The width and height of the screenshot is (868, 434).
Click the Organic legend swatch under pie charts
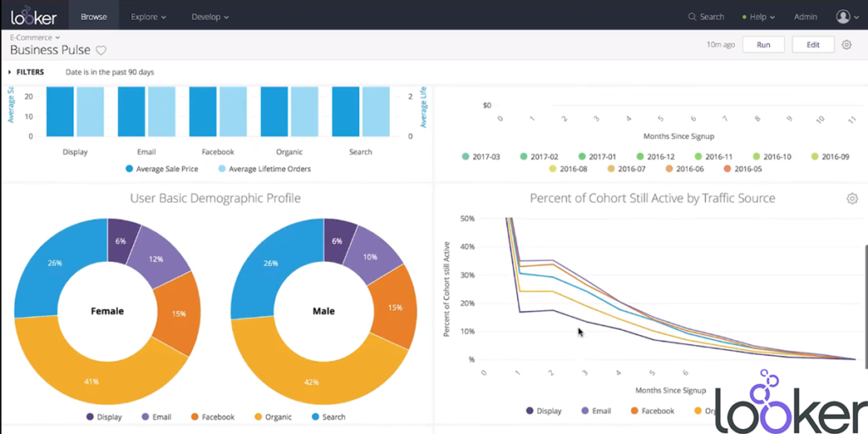[x=258, y=417]
